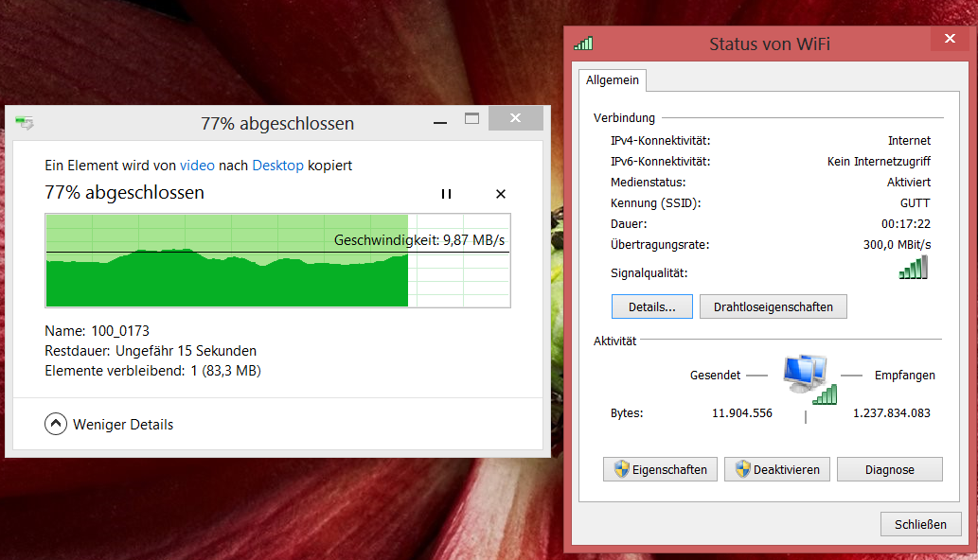Disable WiFi via Deaktivieren

click(x=776, y=469)
